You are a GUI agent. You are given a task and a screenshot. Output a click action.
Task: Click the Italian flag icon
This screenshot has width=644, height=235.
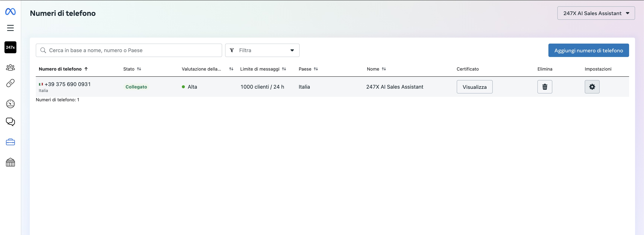tap(41, 84)
